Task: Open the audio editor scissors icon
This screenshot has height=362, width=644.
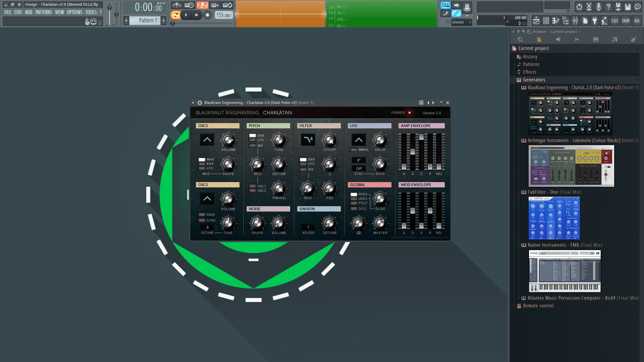Action: 589,6
